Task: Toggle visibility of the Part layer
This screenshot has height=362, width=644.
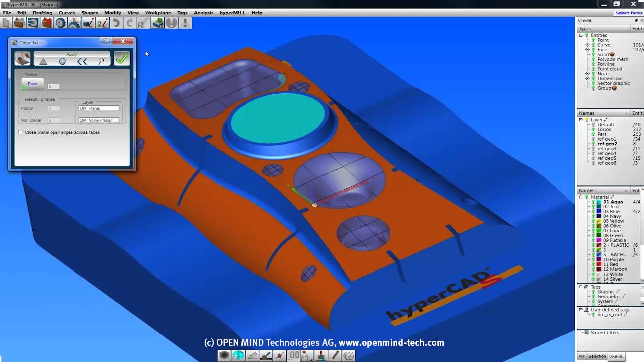Action: pos(593,134)
